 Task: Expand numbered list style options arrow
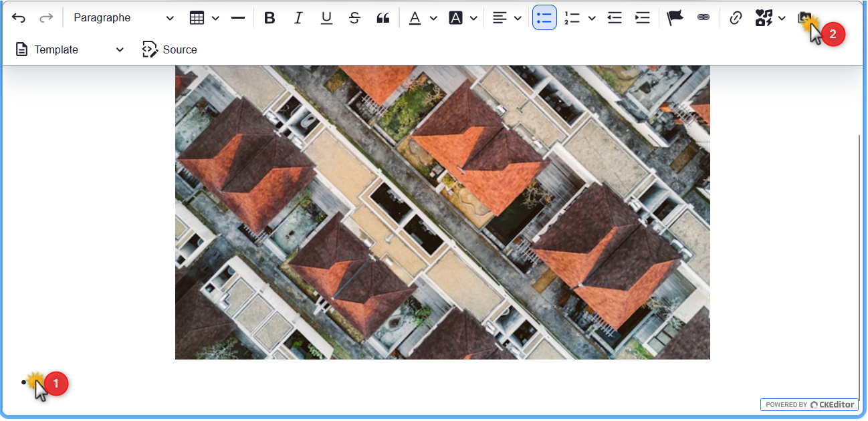coord(592,18)
